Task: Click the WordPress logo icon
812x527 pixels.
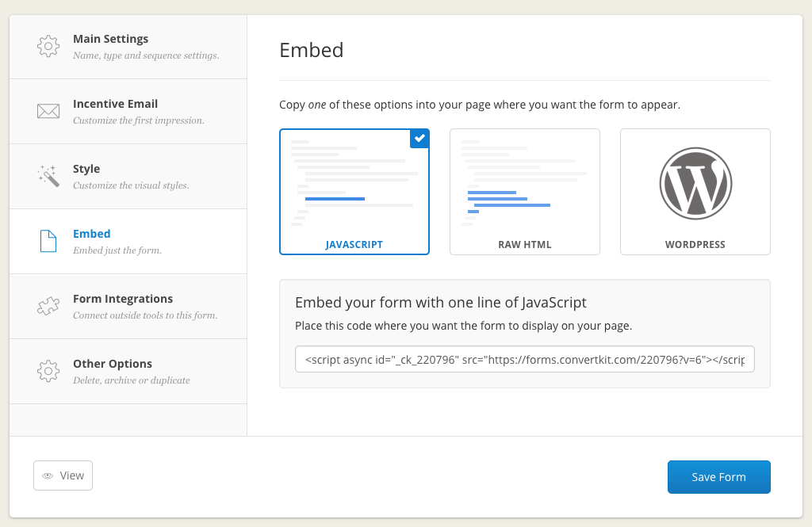Action: 695,183
